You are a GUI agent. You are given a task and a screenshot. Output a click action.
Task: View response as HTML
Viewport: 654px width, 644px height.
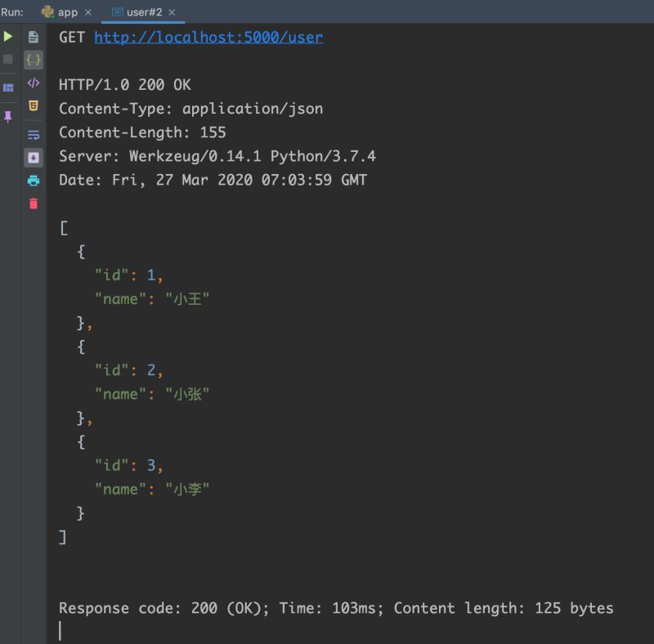tap(34, 105)
